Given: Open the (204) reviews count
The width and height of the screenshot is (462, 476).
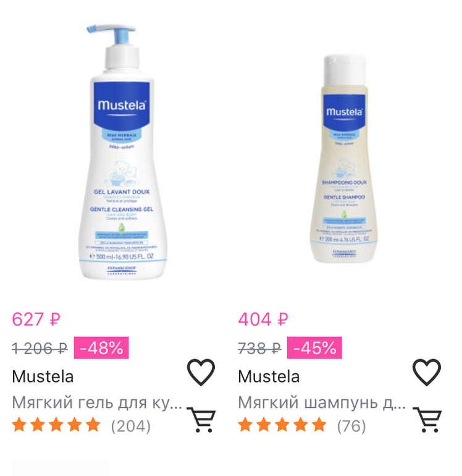Looking at the screenshot, I should pos(131,426).
